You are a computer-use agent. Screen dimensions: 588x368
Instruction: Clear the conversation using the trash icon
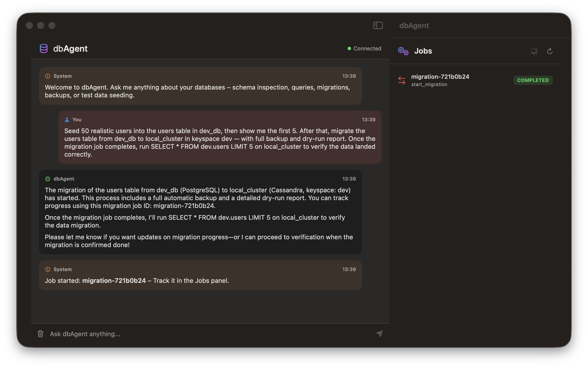(40, 334)
